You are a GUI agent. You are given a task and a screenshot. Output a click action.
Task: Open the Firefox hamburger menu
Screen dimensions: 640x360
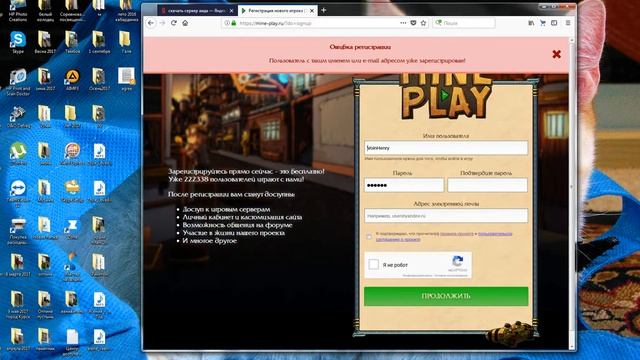pyautogui.click(x=568, y=23)
